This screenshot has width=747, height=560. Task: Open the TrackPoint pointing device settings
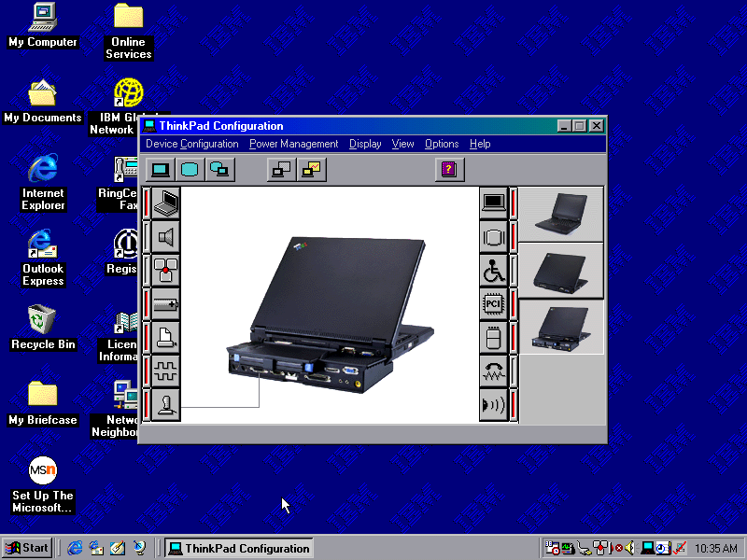coord(165,271)
